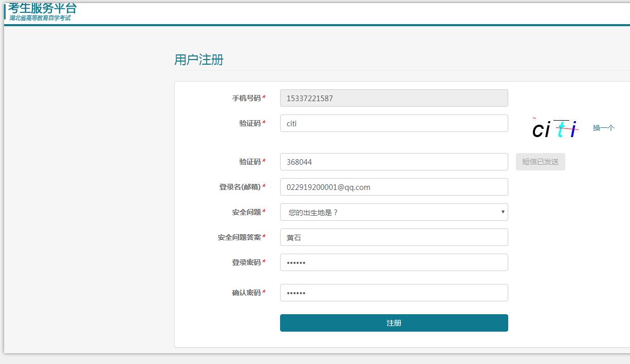Click the greyed-out 手机号码 field showing 15337221587
630x364 pixels.
coord(394,98)
